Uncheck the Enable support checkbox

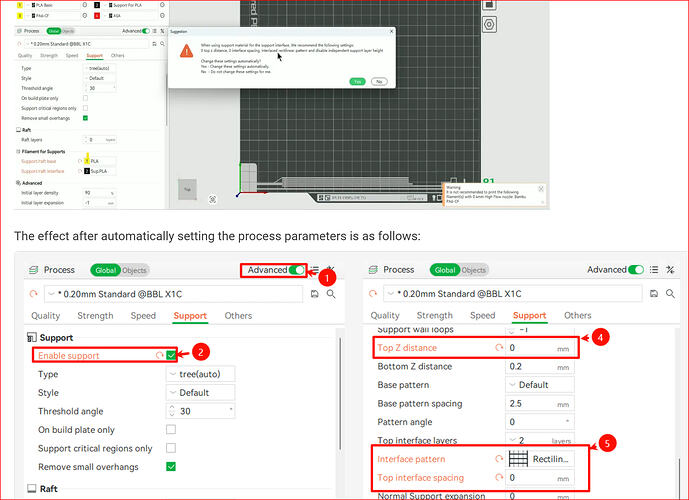tap(171, 355)
